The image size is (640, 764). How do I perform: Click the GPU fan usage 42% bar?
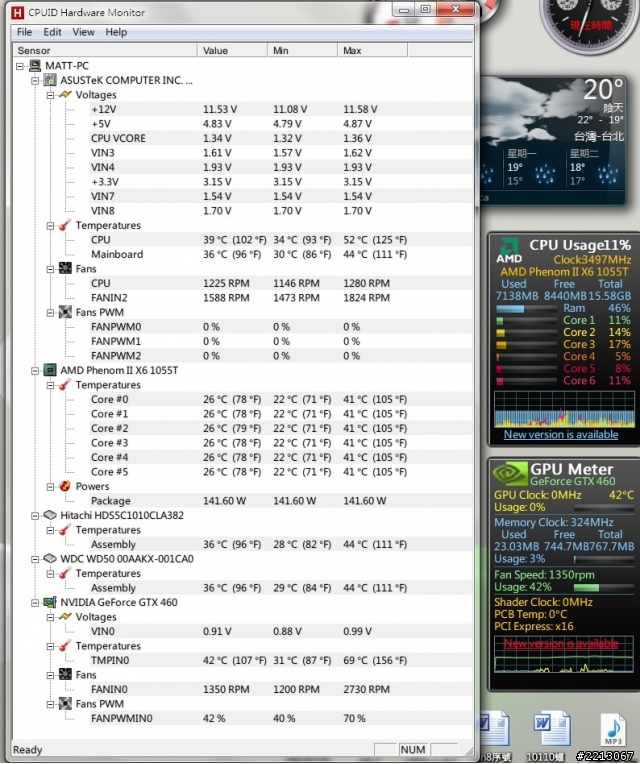pos(603,587)
